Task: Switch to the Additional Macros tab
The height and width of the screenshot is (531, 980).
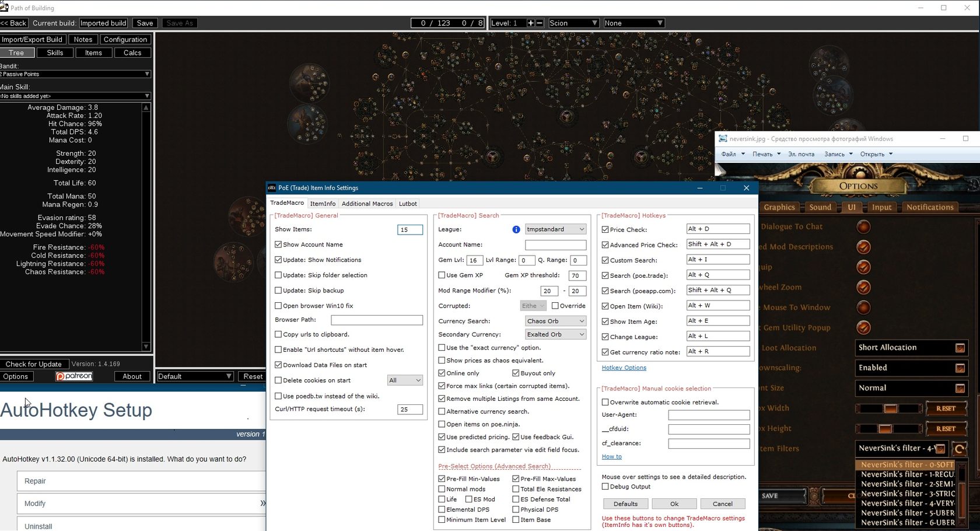Action: (367, 204)
